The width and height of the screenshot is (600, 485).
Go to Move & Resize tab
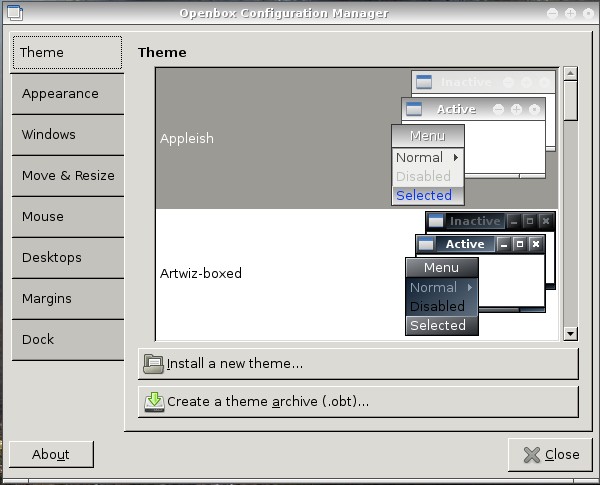[67, 176]
